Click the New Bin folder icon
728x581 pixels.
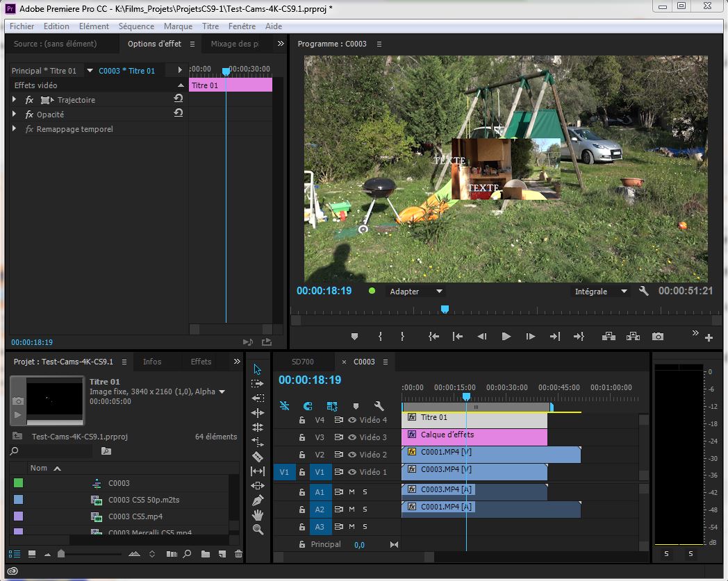(x=206, y=554)
